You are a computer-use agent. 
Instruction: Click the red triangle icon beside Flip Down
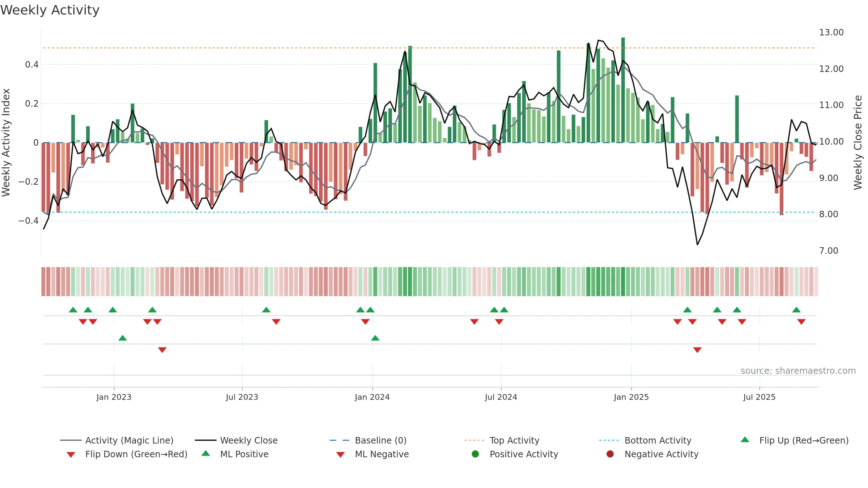tap(71, 455)
